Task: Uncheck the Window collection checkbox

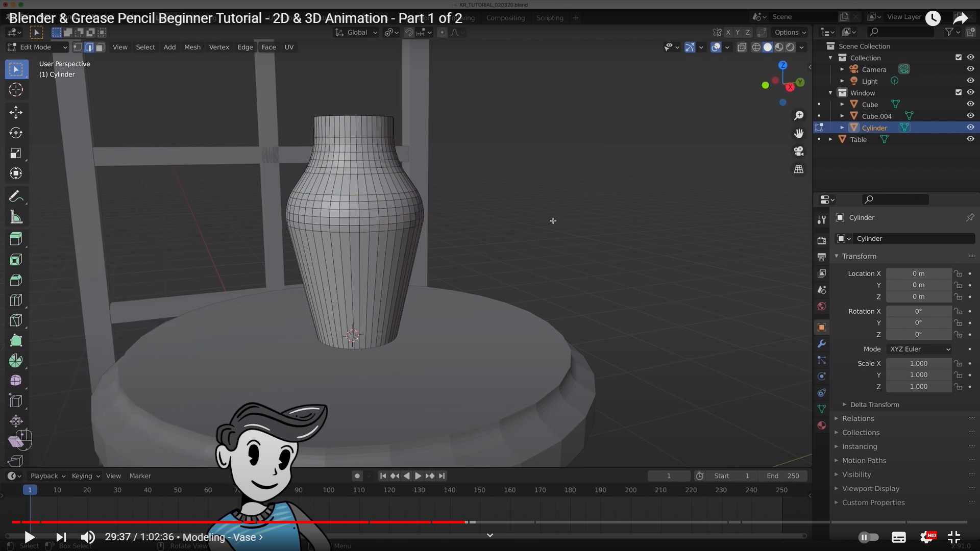Action: 958,92
